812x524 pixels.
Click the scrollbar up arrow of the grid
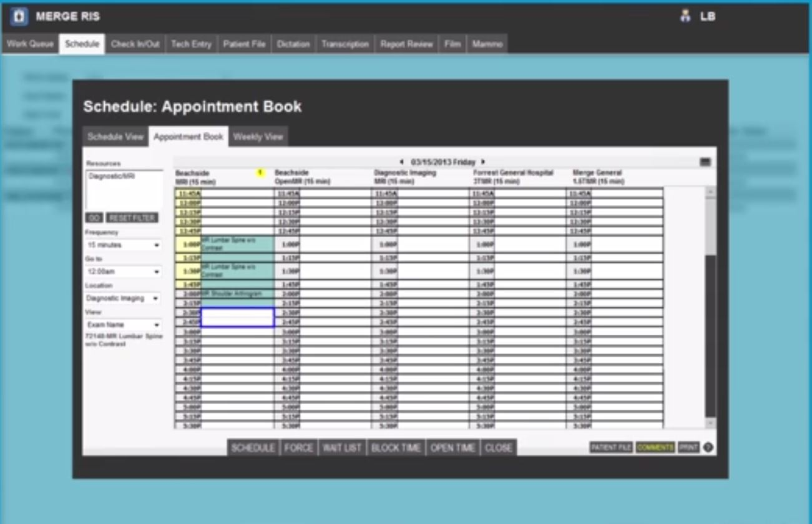(711, 193)
